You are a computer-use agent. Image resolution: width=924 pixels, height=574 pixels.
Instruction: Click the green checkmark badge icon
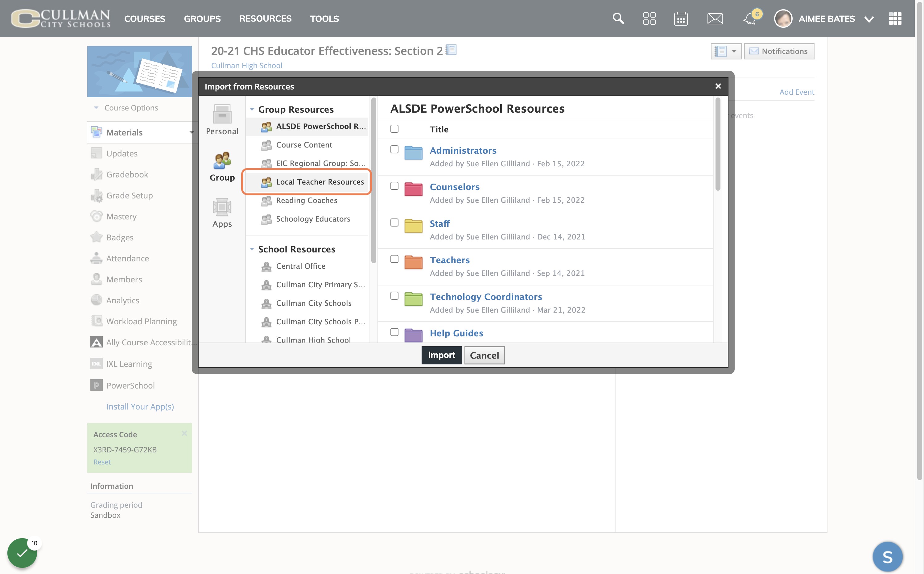(22, 553)
